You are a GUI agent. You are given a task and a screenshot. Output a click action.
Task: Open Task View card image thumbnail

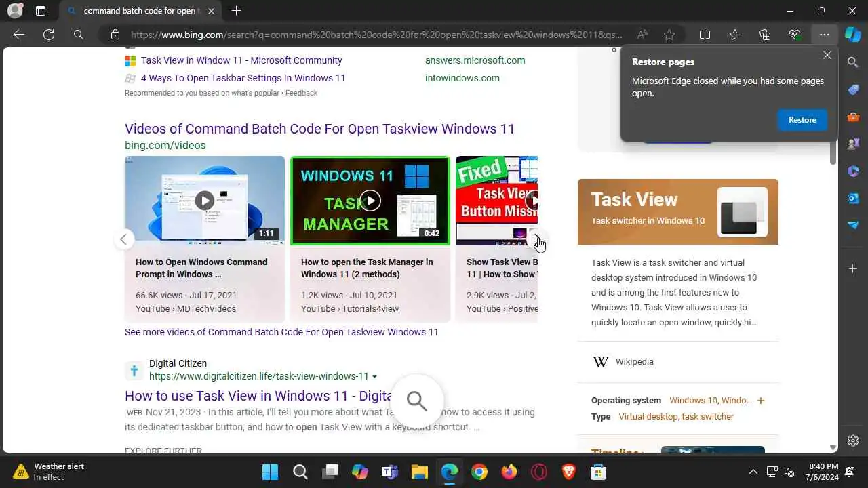[x=743, y=212]
